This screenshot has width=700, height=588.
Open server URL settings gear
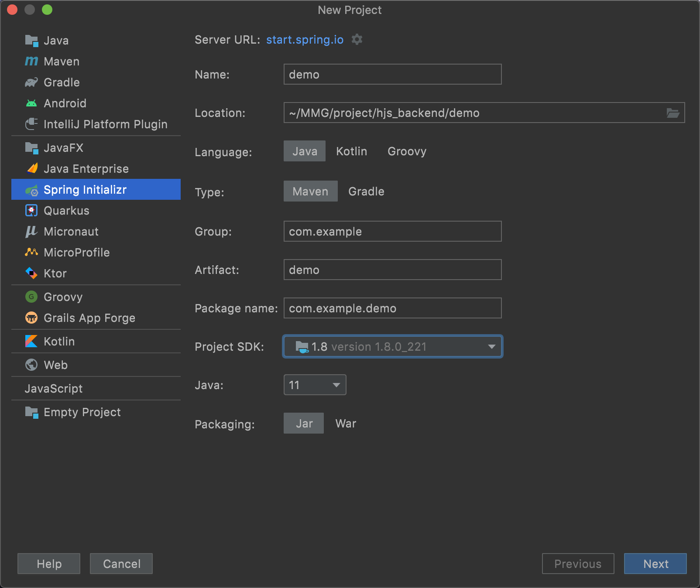pyautogui.click(x=357, y=39)
